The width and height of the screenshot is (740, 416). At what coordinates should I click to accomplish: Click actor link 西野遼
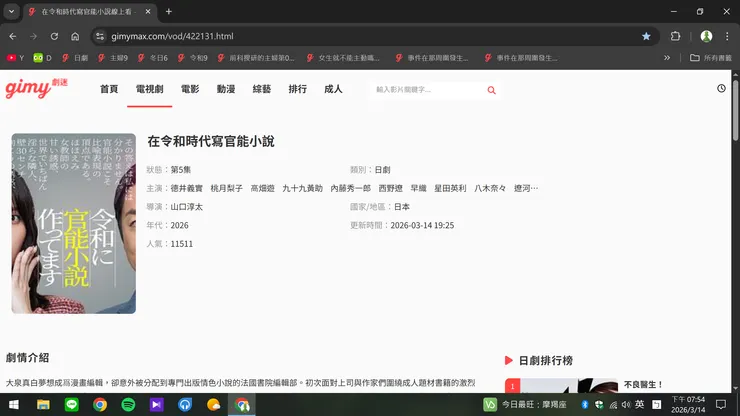pyautogui.click(x=391, y=188)
